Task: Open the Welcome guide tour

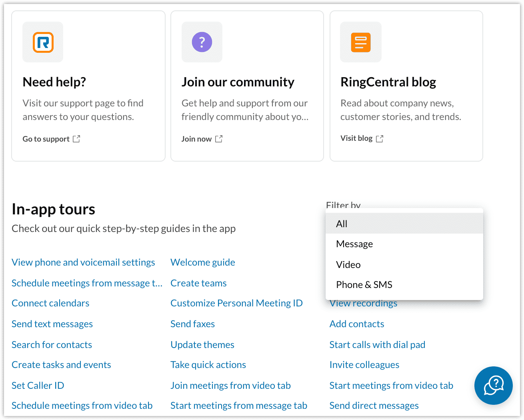Action: pos(202,262)
